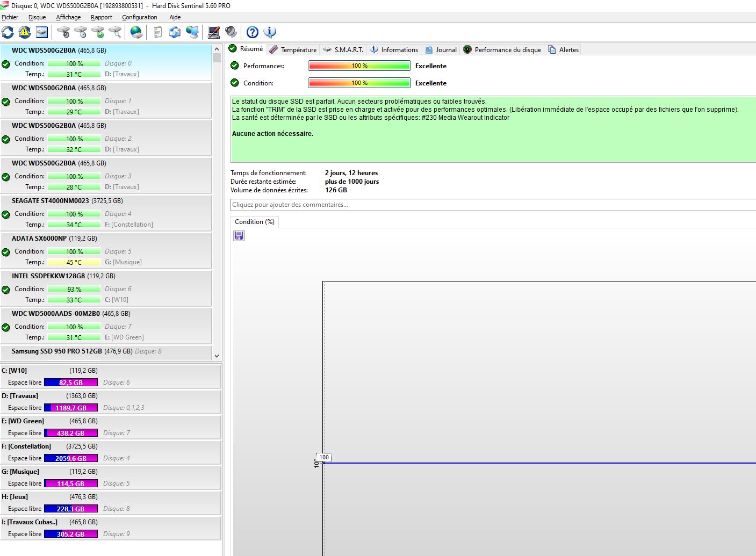Open the Rapport menu
The height and width of the screenshot is (556, 756).
pos(102,17)
